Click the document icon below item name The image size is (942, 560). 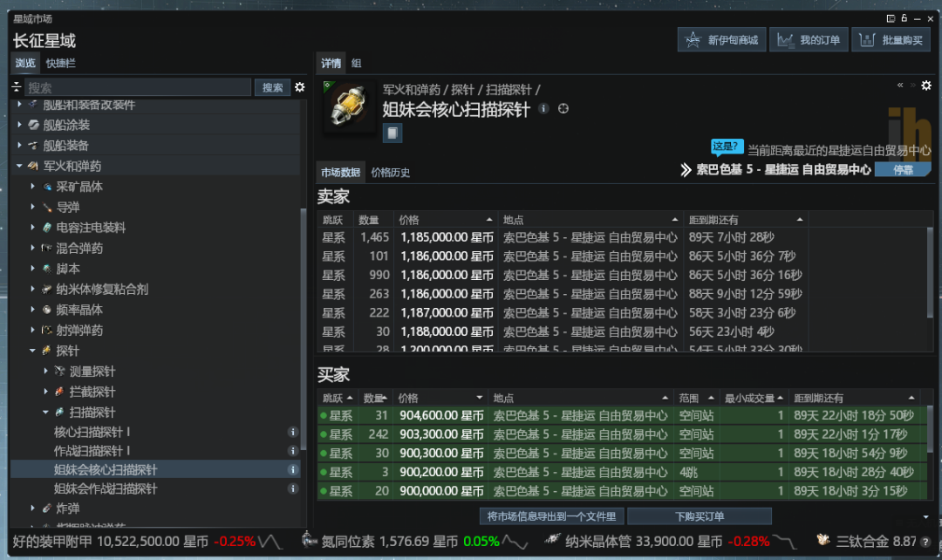click(392, 133)
